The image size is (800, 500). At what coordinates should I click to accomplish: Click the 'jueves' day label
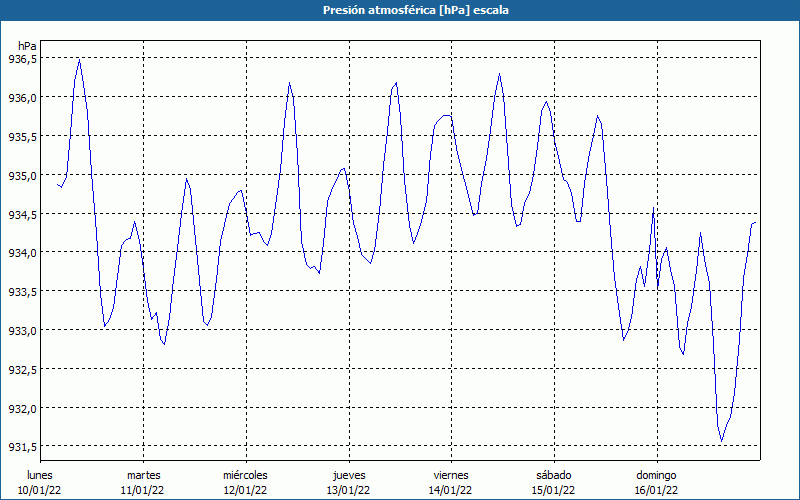click(349, 476)
